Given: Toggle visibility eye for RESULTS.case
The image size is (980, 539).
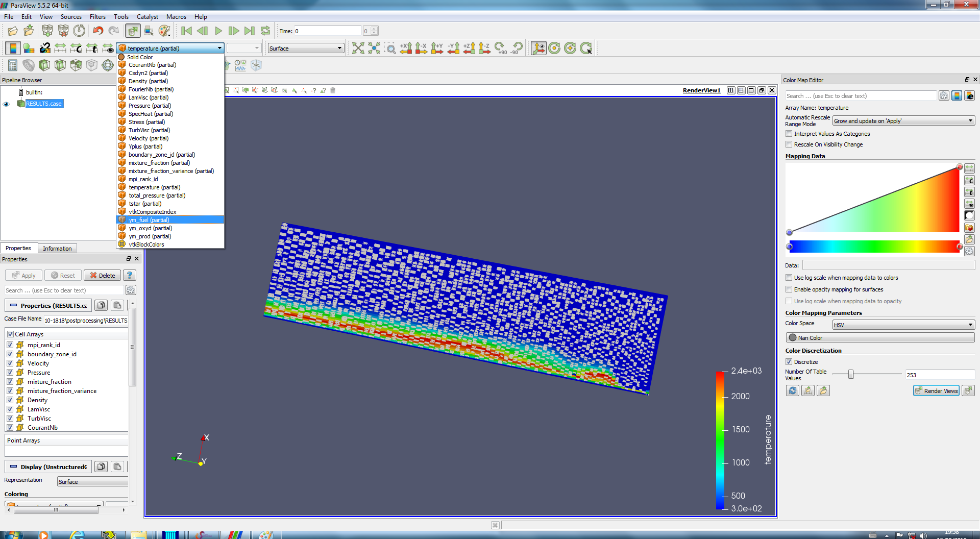Looking at the screenshot, I should 7,104.
